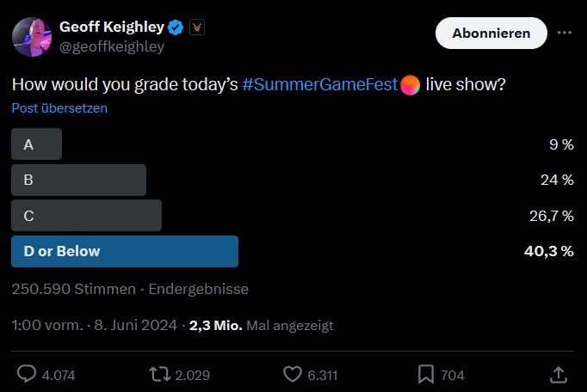Click the gold affiliate badge icon
Image resolution: width=587 pixels, height=392 pixels.
tap(196, 28)
